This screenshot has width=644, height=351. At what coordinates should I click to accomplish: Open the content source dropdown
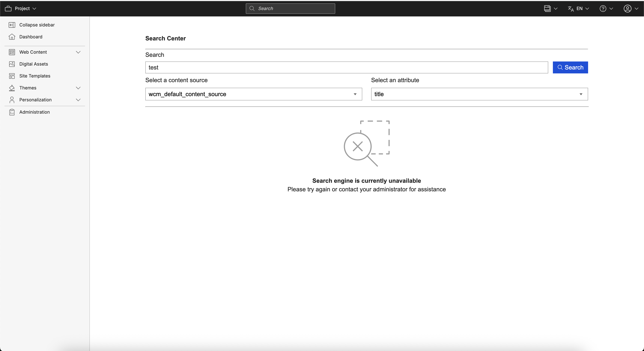tap(253, 94)
